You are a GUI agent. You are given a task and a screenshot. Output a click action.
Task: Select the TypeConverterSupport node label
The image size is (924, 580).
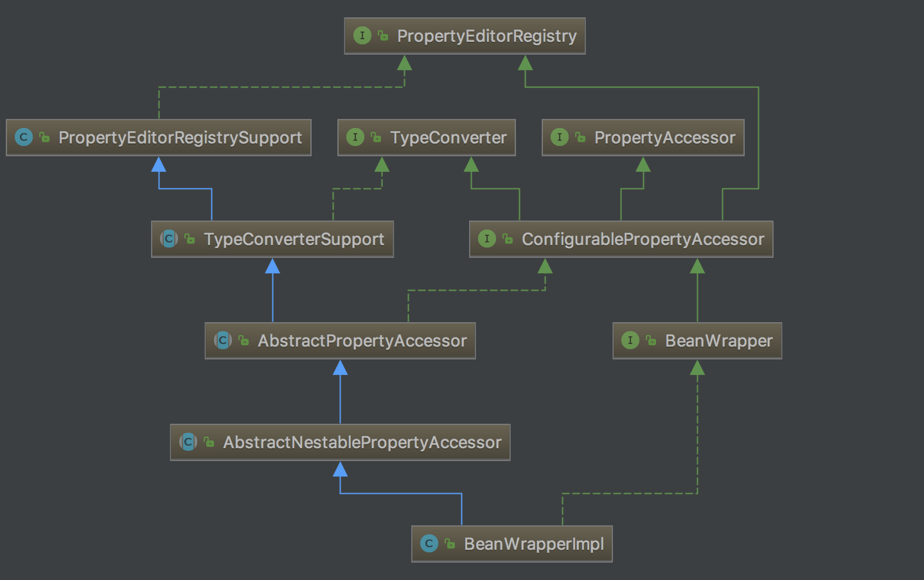coord(294,239)
